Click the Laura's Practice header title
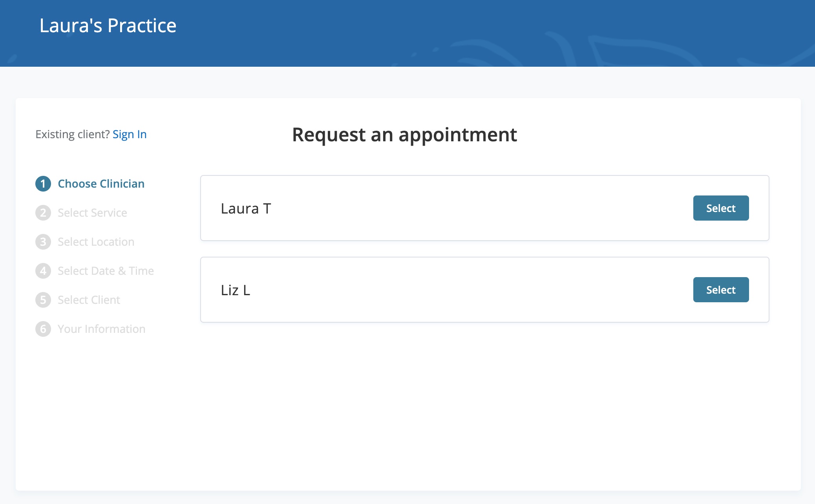The width and height of the screenshot is (815, 504). pos(108,25)
